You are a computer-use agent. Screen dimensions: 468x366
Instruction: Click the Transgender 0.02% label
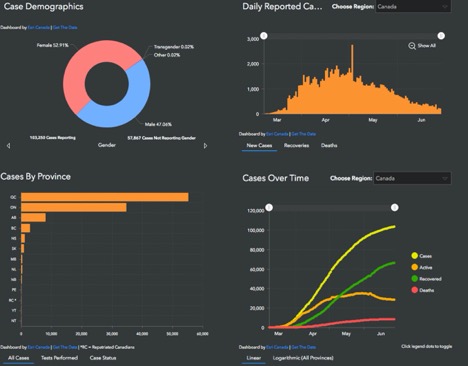pos(174,47)
